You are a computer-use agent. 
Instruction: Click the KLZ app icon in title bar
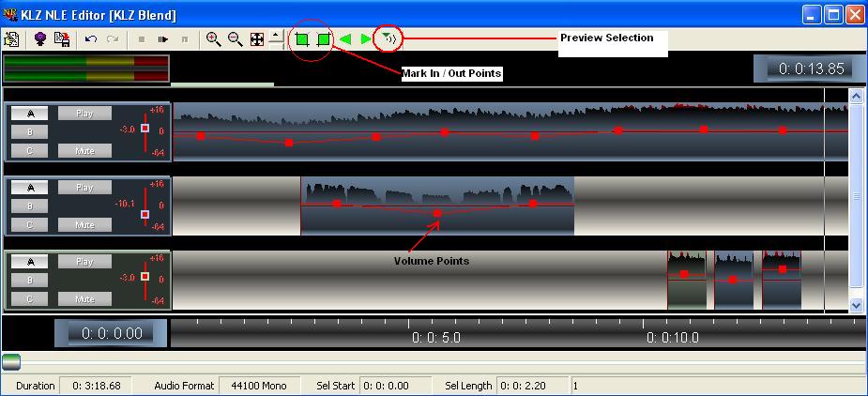(10, 14)
